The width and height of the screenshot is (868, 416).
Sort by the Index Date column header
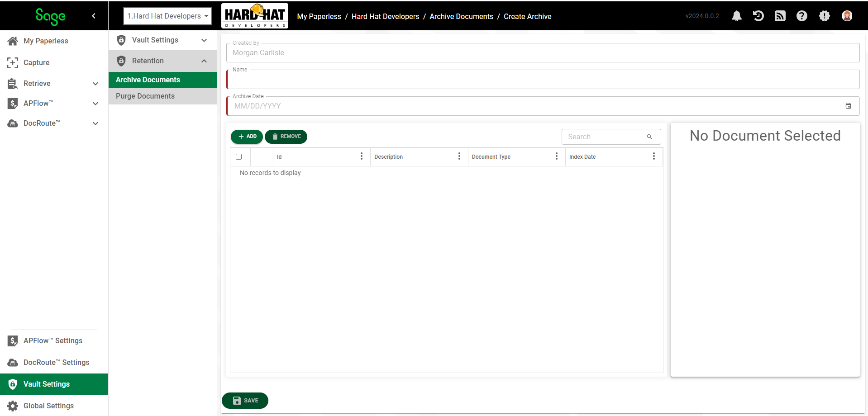[582, 156]
